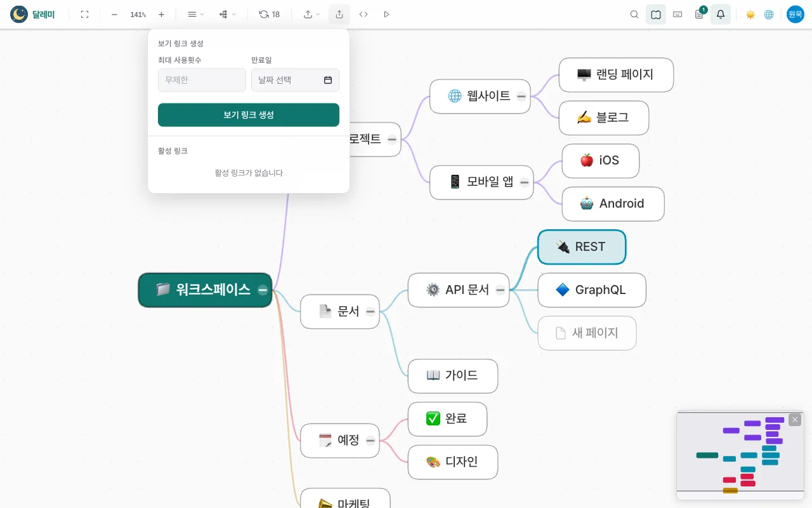
Task: Click the 보기 링크 생성 button
Action: pyautogui.click(x=249, y=115)
